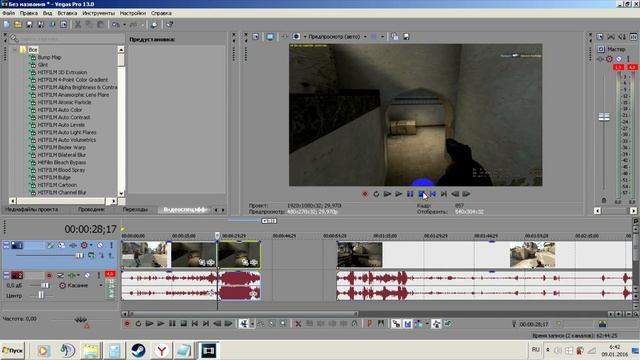Mute the audio track
Screen dimensions: 640x360
coord(87,276)
